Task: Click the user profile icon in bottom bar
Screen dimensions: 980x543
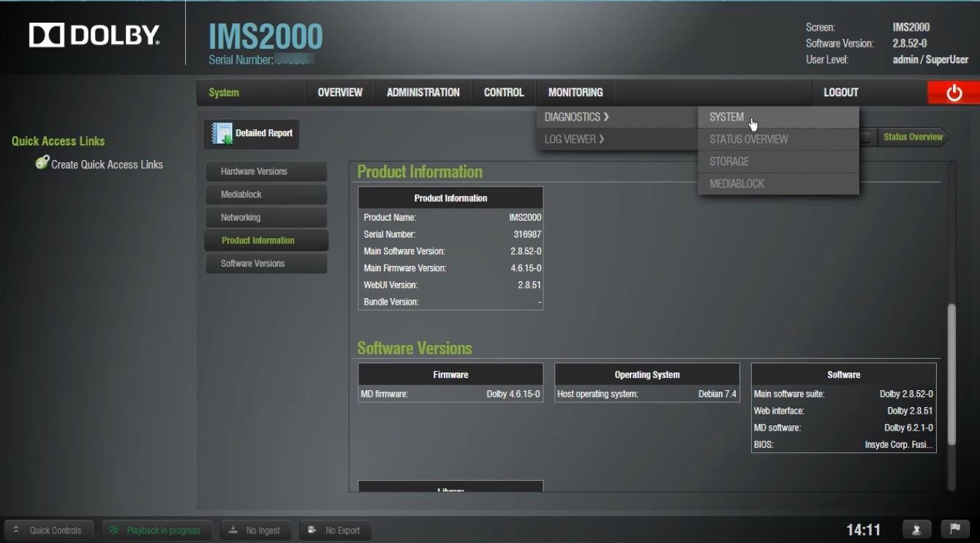Action: point(916,530)
